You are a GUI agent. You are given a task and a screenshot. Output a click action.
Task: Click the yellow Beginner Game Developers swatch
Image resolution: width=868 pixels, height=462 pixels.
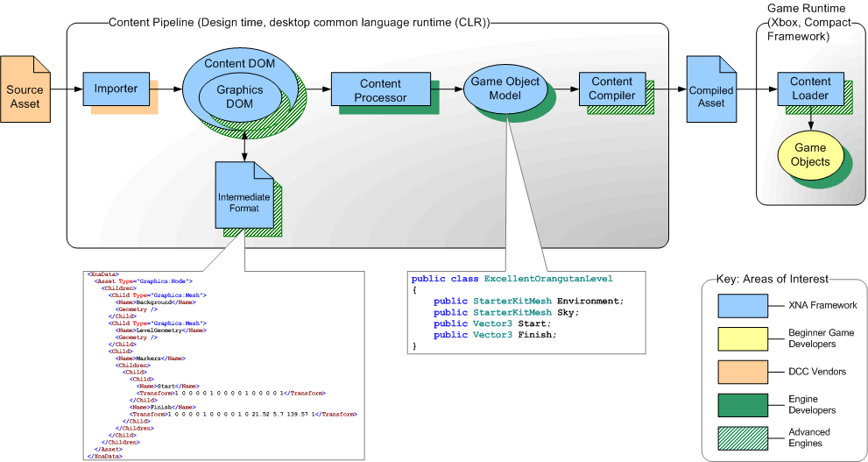pos(743,338)
